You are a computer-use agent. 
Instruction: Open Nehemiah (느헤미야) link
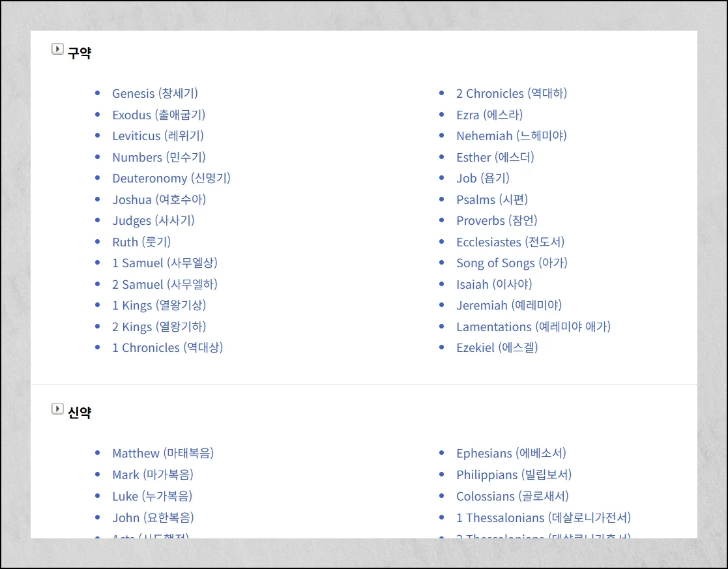pyautogui.click(x=511, y=136)
